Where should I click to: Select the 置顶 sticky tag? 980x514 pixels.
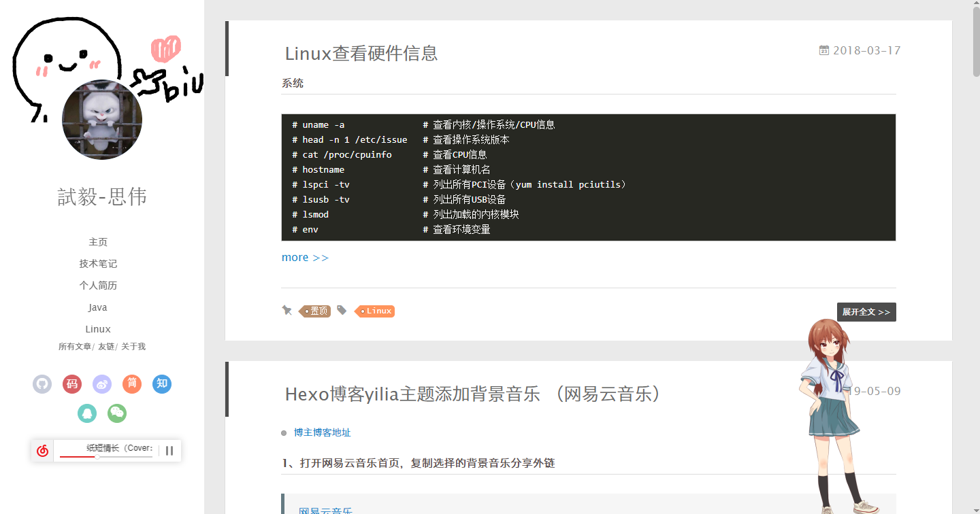(315, 311)
